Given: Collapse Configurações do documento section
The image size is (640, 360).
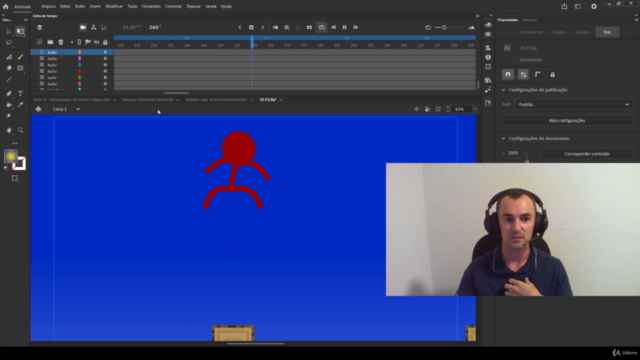Looking at the screenshot, I should [503, 138].
